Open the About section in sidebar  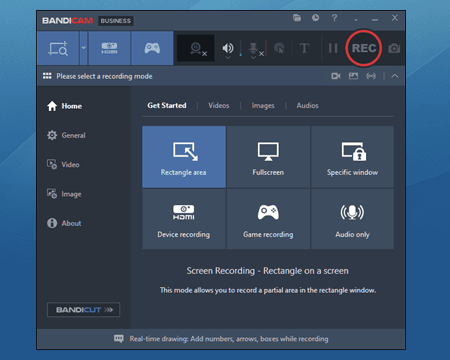pyautogui.click(x=64, y=223)
